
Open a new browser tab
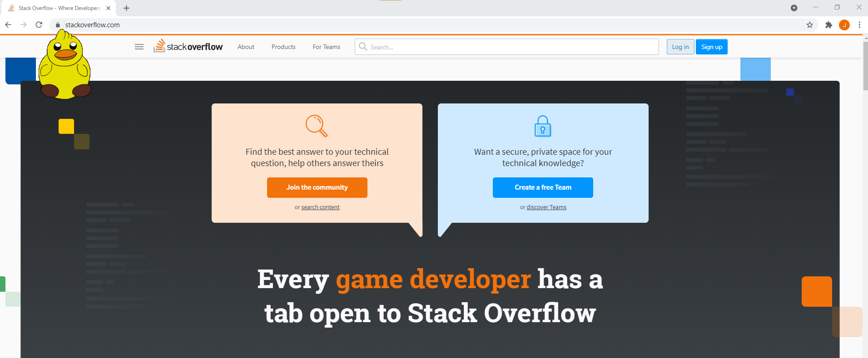[x=126, y=8]
